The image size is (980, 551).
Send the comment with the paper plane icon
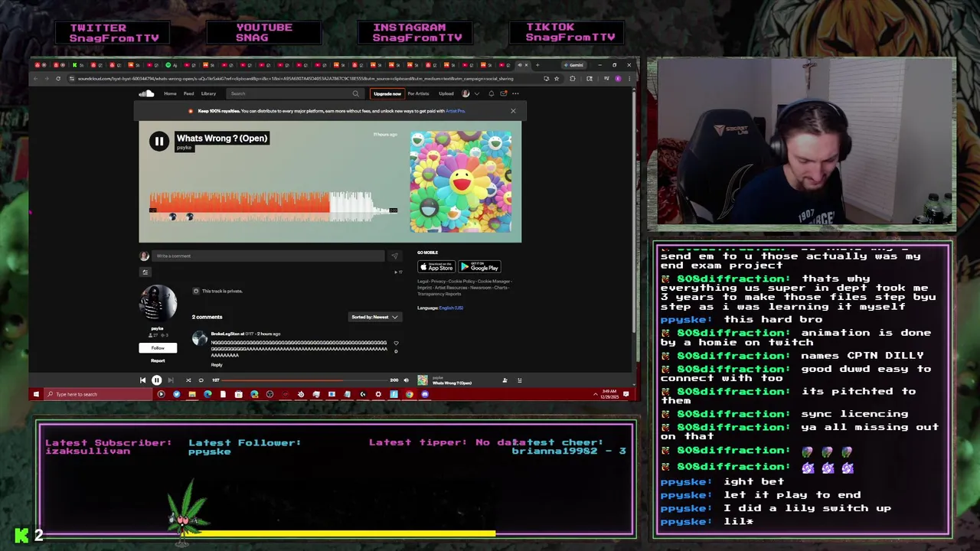coord(394,256)
